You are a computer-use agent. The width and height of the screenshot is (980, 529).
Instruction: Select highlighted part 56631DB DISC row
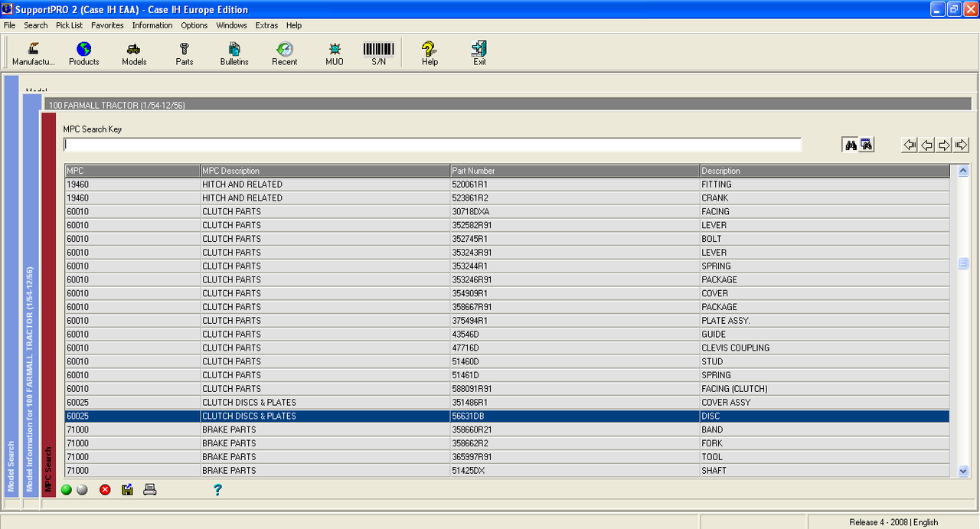tap(507, 416)
